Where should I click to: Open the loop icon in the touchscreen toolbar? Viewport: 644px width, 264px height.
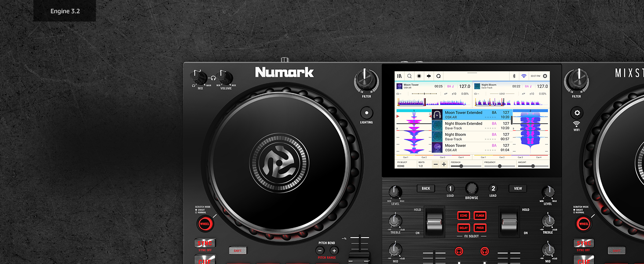pos(439,76)
